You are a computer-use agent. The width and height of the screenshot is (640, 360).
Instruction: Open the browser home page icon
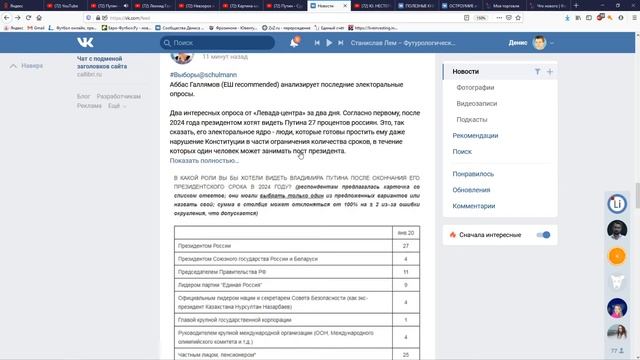[39, 18]
